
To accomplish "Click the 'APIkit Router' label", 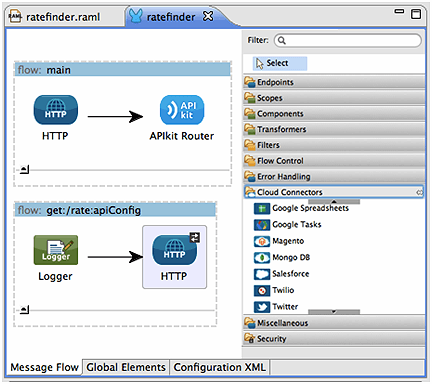I will (x=182, y=136).
